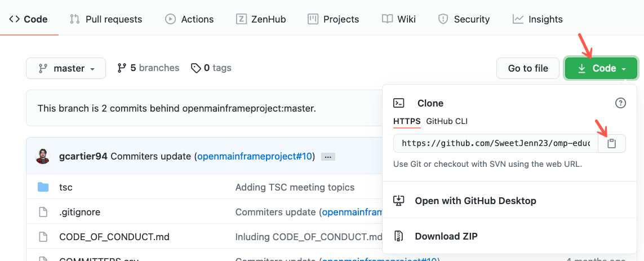
Task: Click the .gitignore file icon
Action: pos(43,212)
